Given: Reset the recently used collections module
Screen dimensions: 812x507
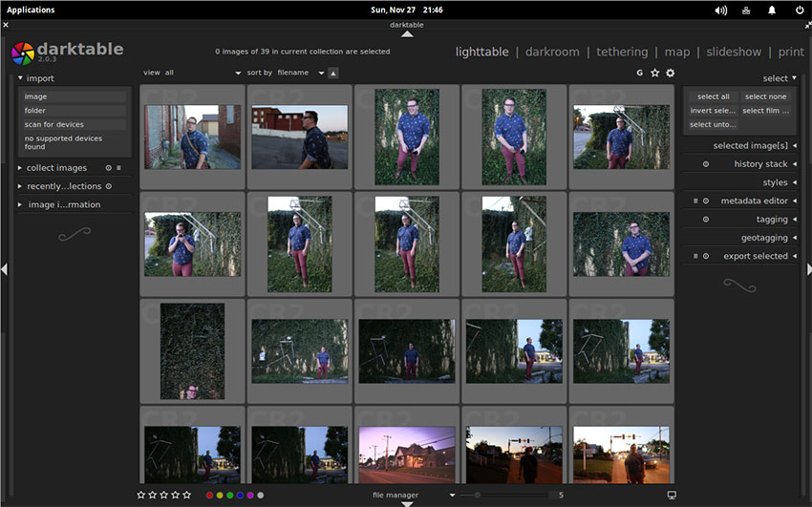Looking at the screenshot, I should coord(108,186).
